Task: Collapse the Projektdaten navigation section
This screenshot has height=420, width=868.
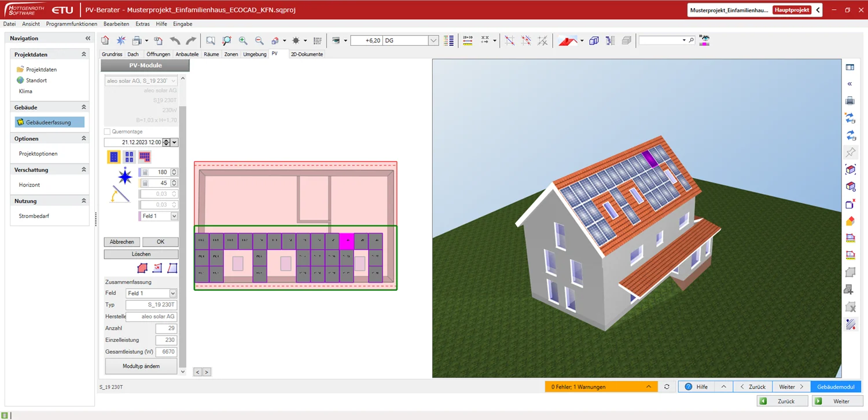Action: click(84, 54)
